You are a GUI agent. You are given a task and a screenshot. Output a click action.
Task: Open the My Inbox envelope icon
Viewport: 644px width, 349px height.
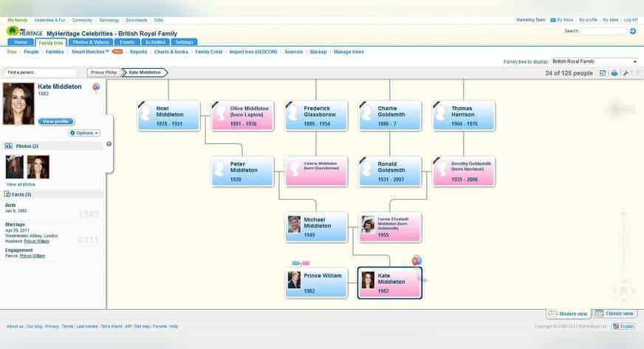553,20
